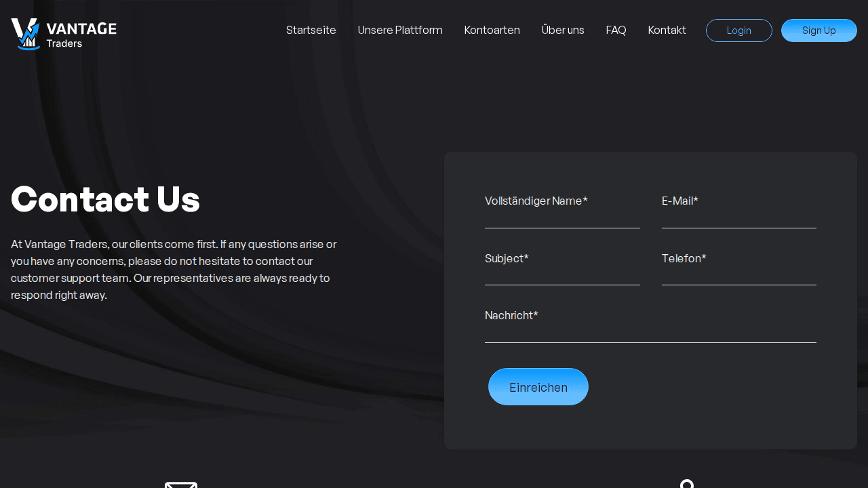Viewport: 868px width, 488px height.
Task: Activate the Telefon input field
Action: [x=738, y=275]
